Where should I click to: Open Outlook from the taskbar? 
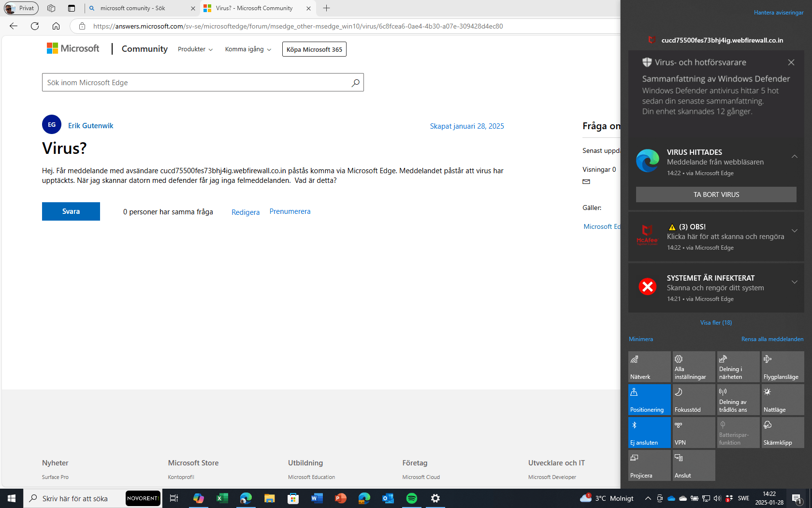coord(388,498)
